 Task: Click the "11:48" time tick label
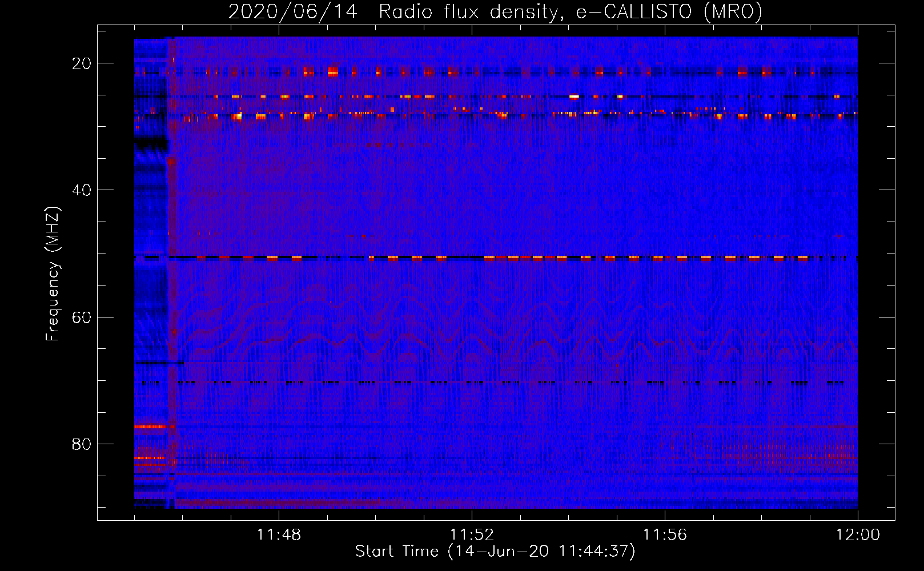[279, 535]
